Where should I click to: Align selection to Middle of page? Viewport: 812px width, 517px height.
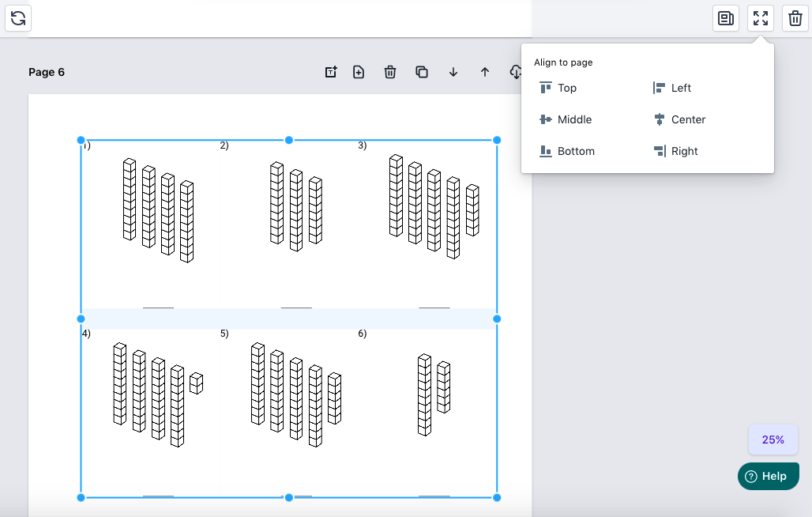click(x=566, y=119)
